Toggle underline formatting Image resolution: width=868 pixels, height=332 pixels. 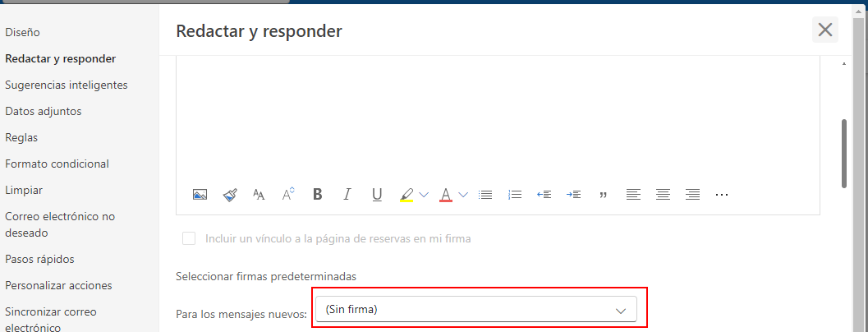(377, 195)
